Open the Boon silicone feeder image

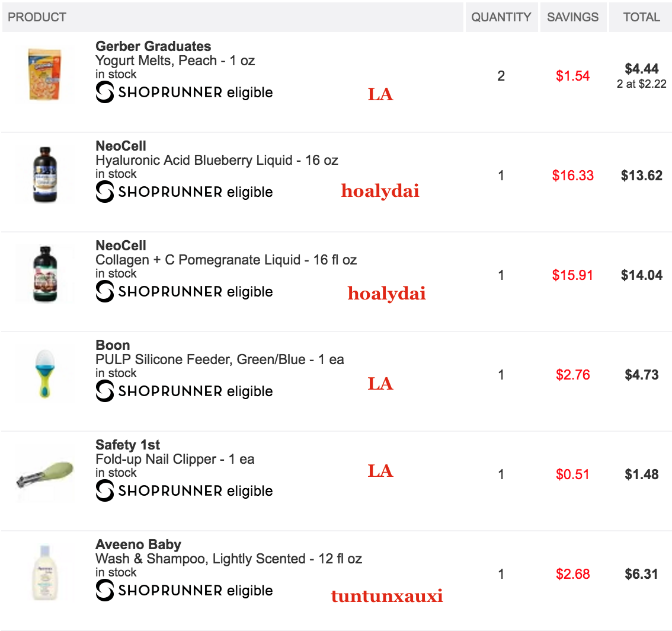45,374
